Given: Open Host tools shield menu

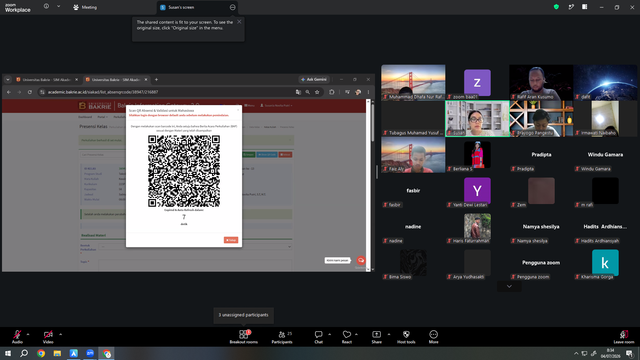Looking at the screenshot, I should click(406, 337).
